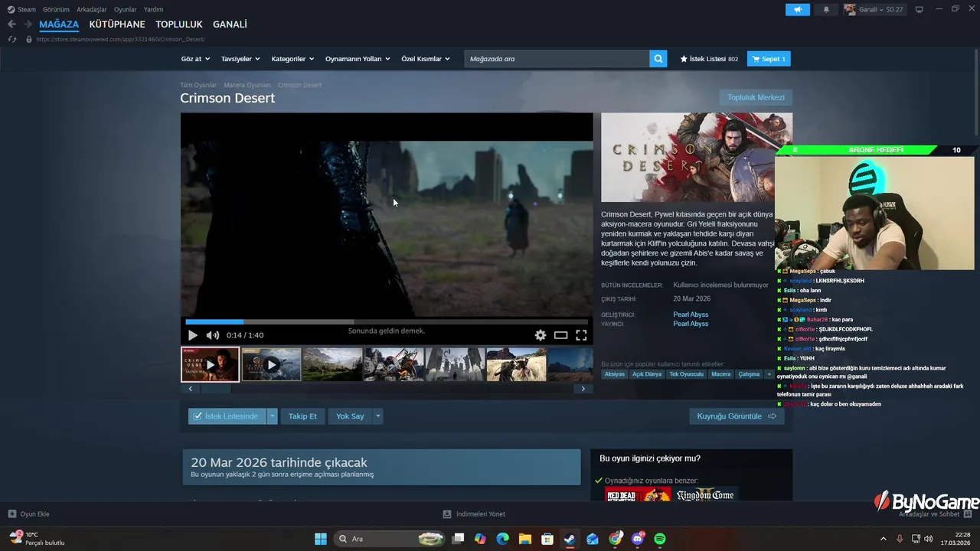Image resolution: width=980 pixels, height=551 pixels.
Task: Open the GANALİ profile tab
Action: point(230,24)
